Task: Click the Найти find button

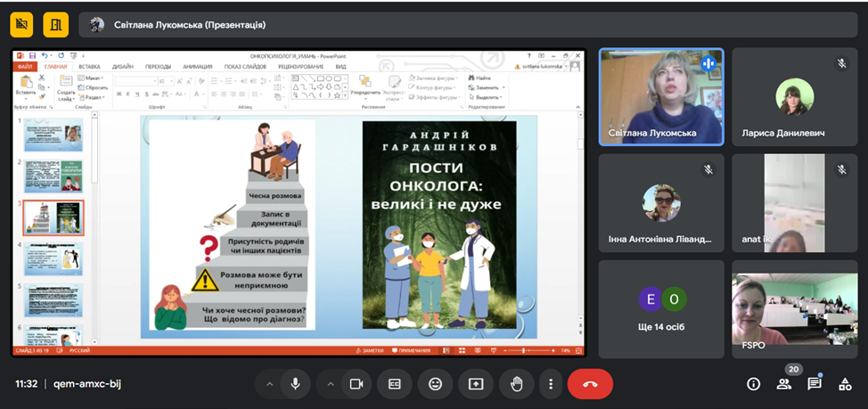Action: 479,78
